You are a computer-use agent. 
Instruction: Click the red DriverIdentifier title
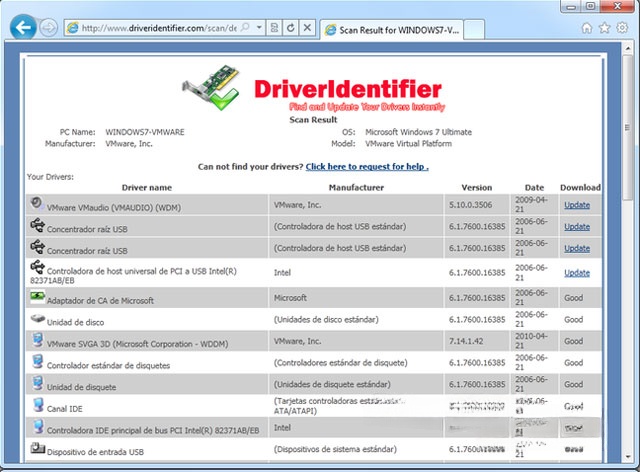pos(348,89)
